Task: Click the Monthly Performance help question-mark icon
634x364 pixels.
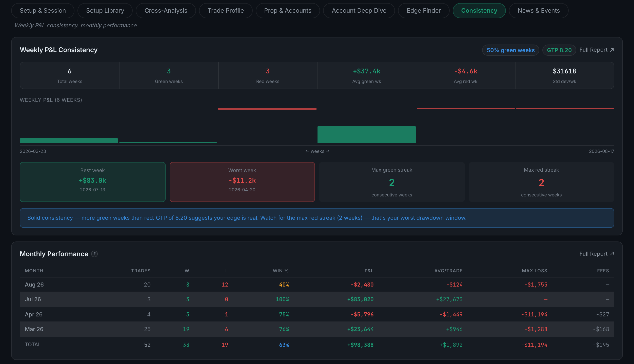Action: (x=94, y=254)
